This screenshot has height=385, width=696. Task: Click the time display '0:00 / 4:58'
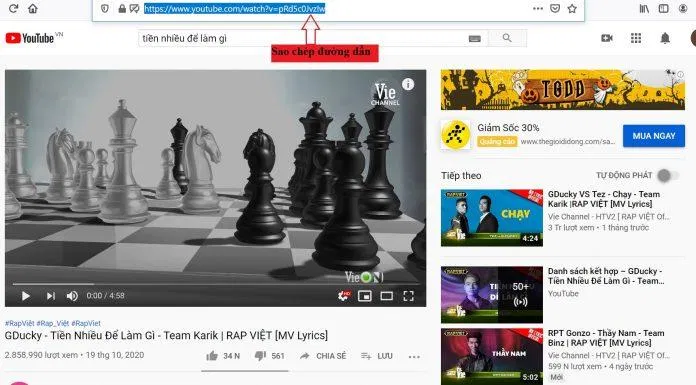click(x=105, y=296)
